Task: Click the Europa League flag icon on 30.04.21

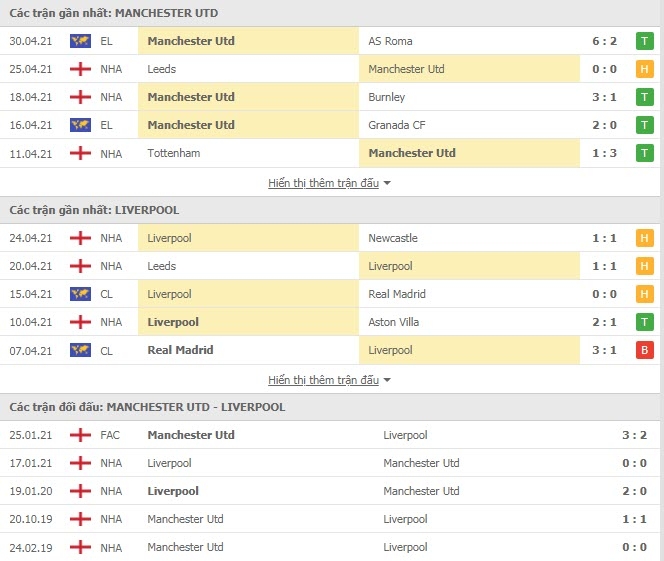Action: click(x=80, y=41)
